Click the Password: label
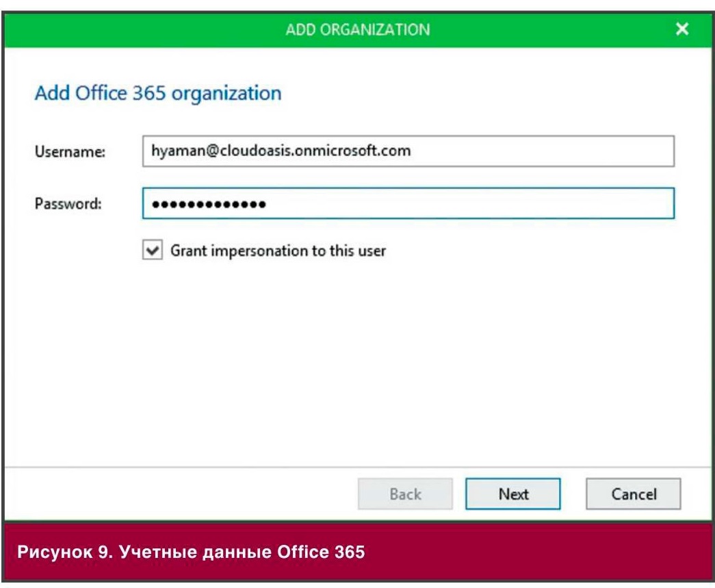 pos(68,203)
